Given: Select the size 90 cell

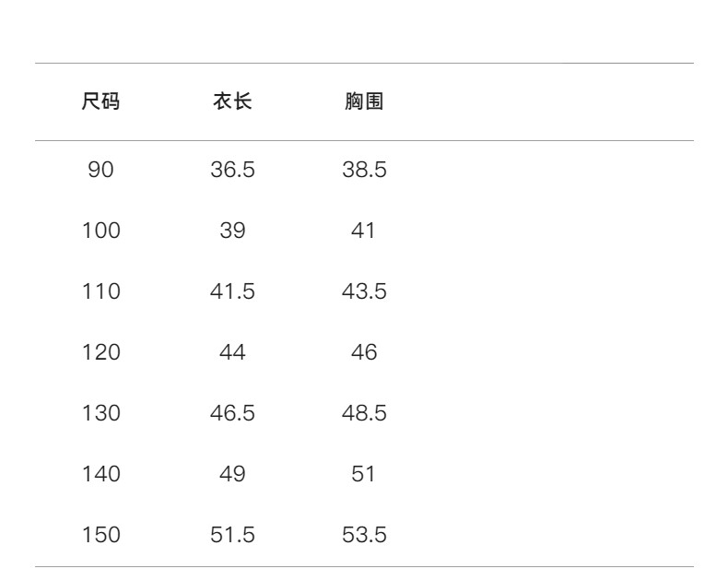Looking at the screenshot, I should coord(101,171).
